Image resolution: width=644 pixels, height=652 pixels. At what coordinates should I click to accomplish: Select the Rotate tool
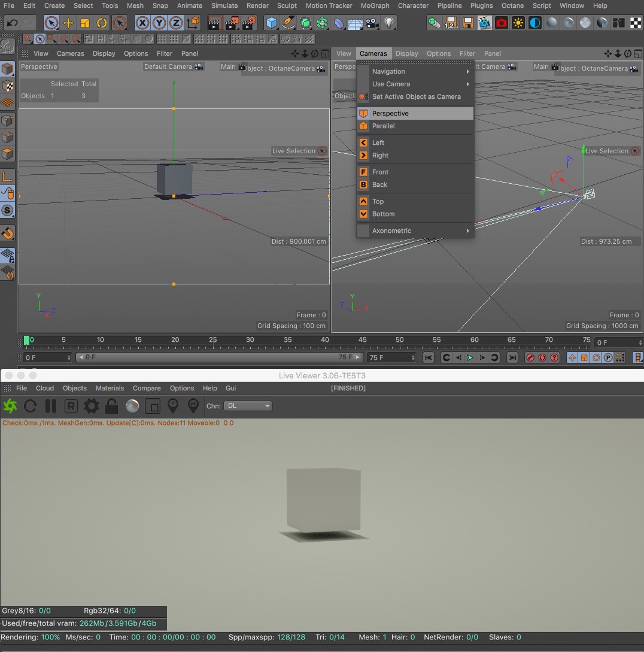coord(102,23)
